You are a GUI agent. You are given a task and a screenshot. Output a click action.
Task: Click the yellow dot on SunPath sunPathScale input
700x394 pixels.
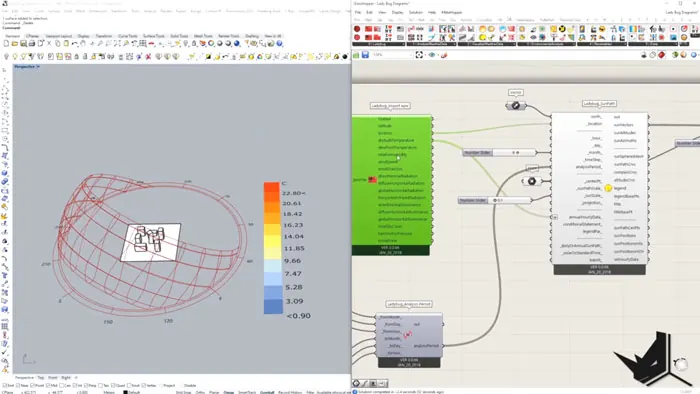coord(608,188)
